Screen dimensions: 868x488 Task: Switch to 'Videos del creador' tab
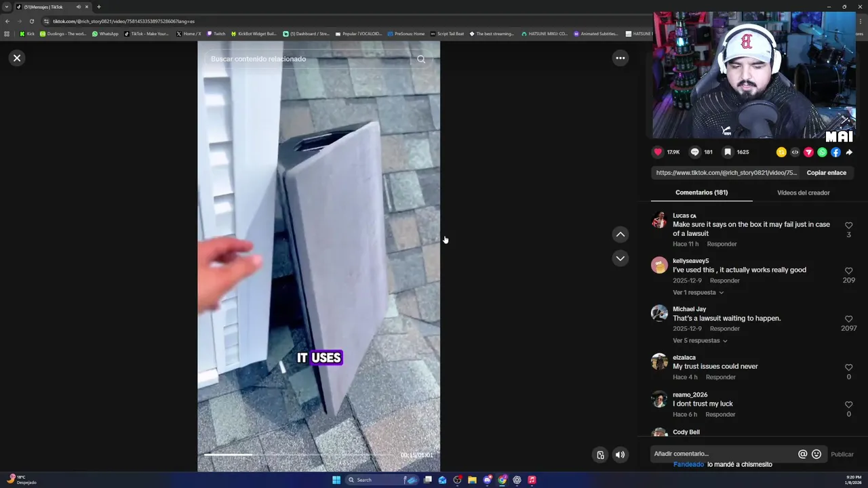coord(803,192)
